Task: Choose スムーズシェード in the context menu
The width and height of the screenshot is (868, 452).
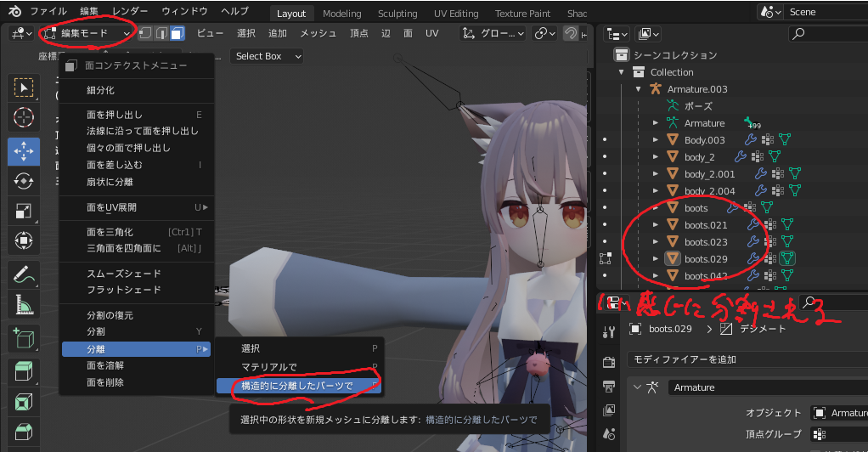Action: click(136, 273)
